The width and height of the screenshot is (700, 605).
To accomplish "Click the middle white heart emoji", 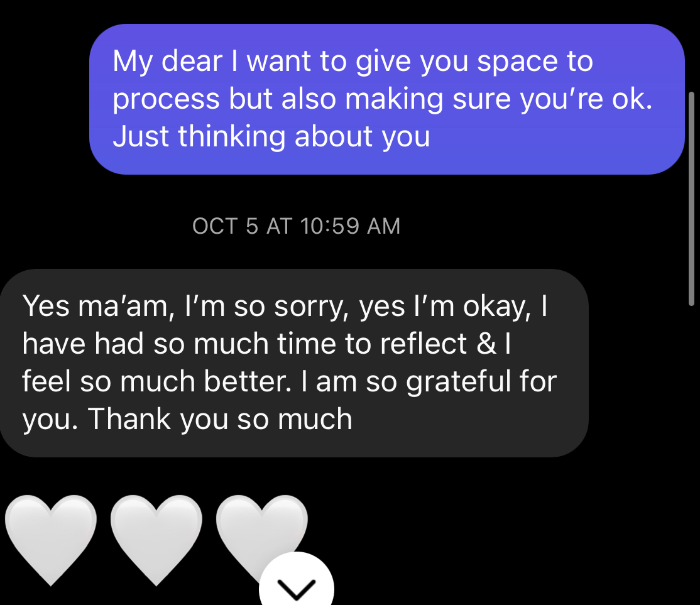I will pyautogui.click(x=156, y=538).
